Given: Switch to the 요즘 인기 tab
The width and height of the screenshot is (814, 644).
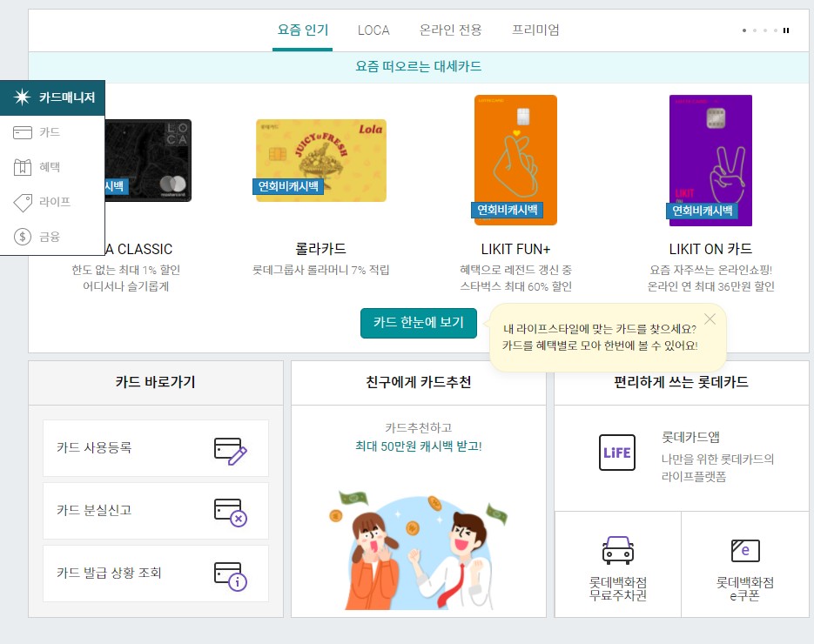Looking at the screenshot, I should click(x=303, y=30).
